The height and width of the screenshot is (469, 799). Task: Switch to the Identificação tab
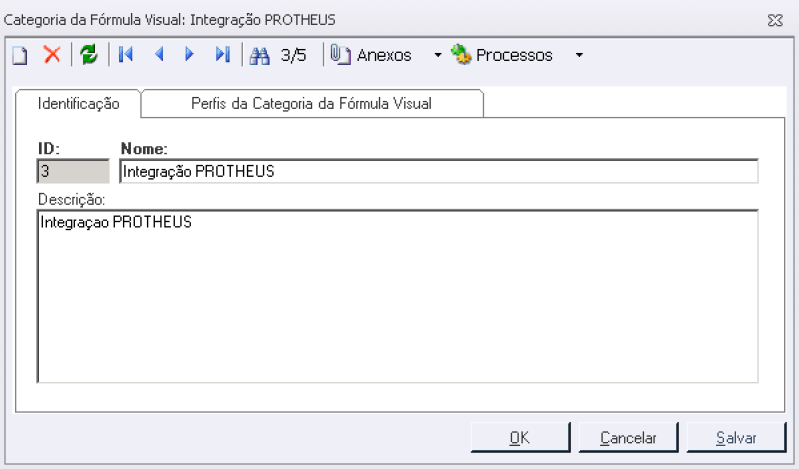(78, 103)
